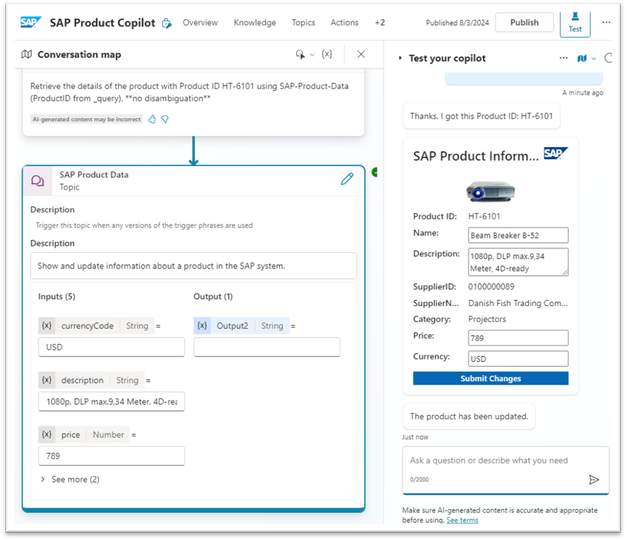Click the copilot settings icon beside title
Screen dimensions: 627x540
(x=167, y=23)
